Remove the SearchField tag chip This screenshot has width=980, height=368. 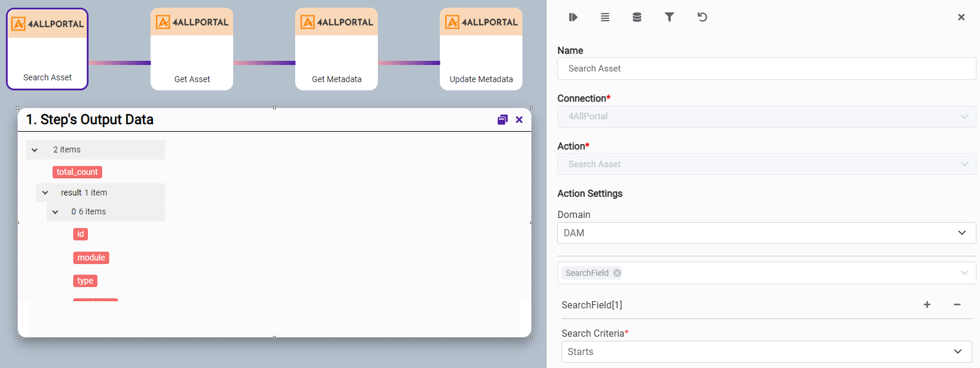617,273
